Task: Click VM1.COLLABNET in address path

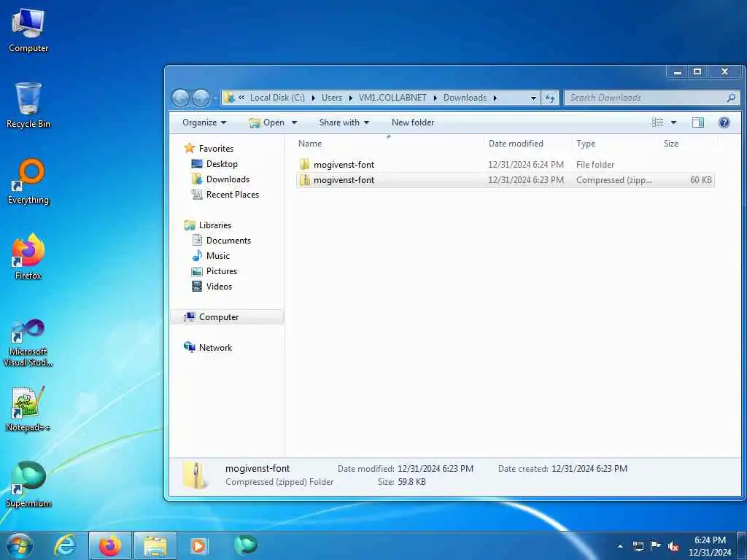Action: click(392, 98)
